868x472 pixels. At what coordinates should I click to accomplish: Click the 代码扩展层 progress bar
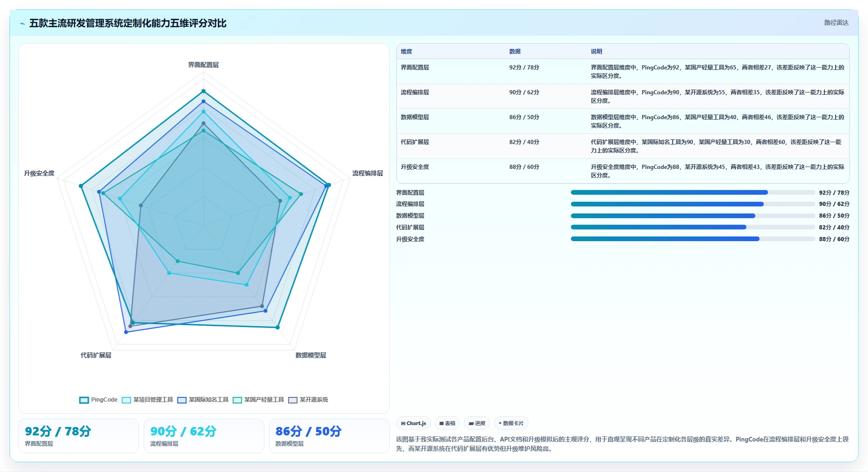pos(693,227)
